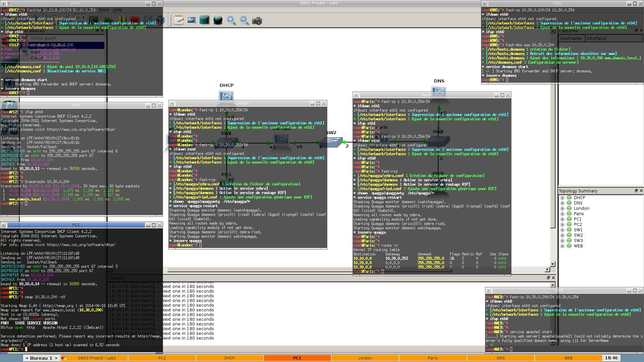Float the Console panel

(x=548, y=278)
